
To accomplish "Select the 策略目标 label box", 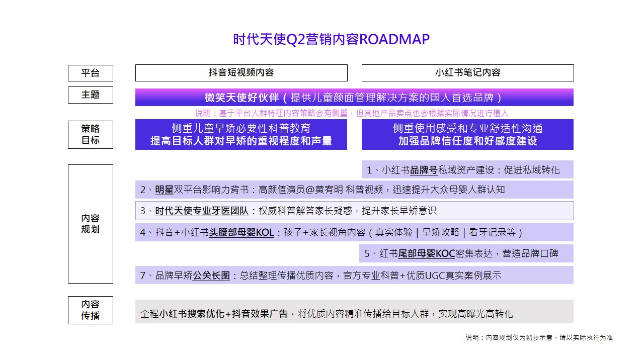I will pyautogui.click(x=91, y=135).
